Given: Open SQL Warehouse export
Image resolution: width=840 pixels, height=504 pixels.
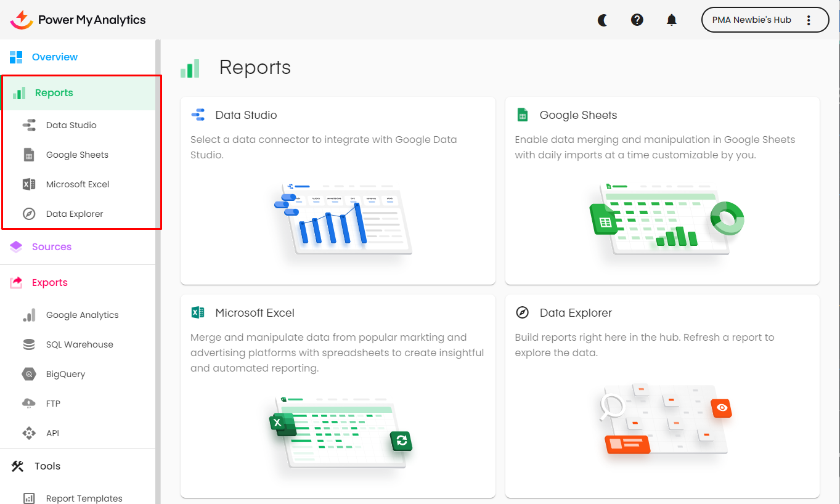Looking at the screenshot, I should click(79, 344).
